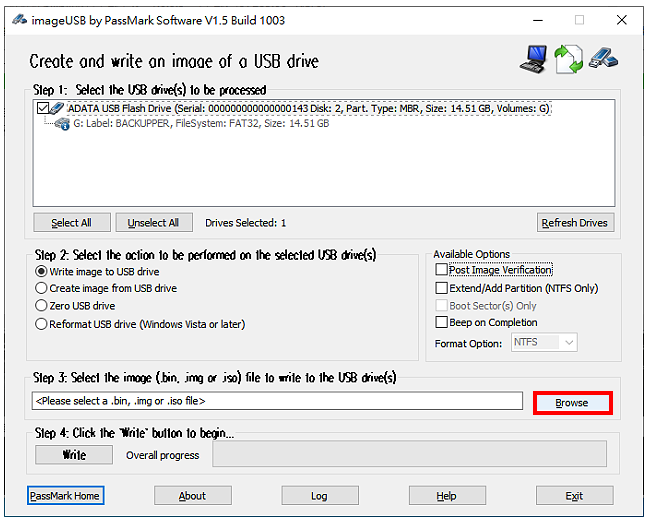
Task: Click the USB flash drive icon in header
Action: (603, 58)
